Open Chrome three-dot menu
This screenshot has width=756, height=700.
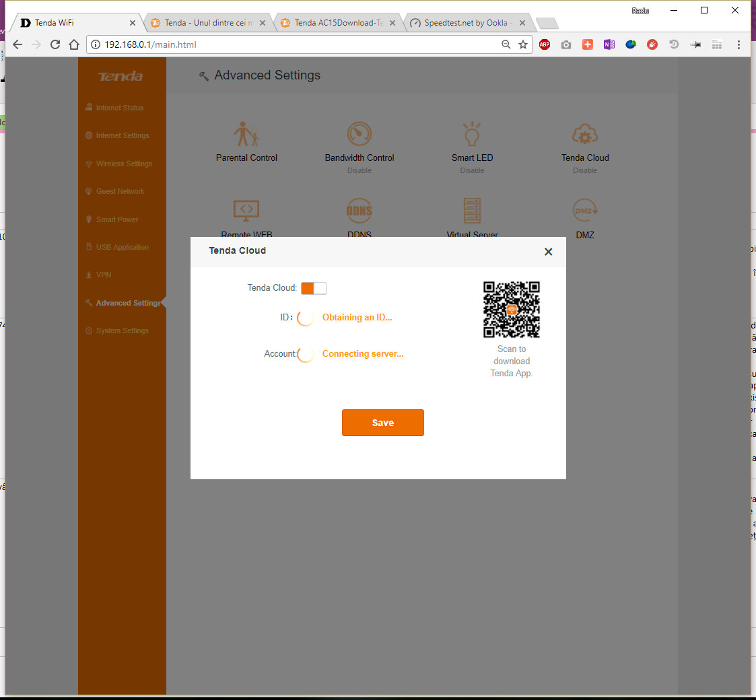coord(738,45)
